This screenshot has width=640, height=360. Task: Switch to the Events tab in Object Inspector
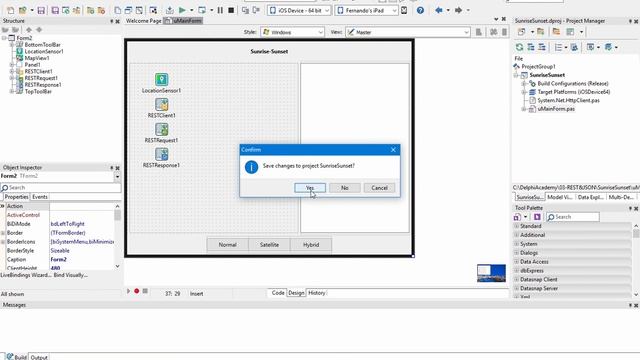pos(40,197)
